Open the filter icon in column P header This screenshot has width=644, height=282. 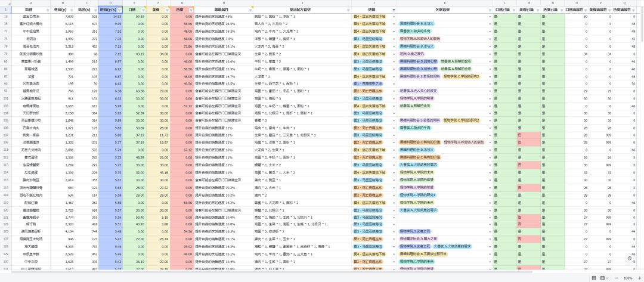(609, 10)
